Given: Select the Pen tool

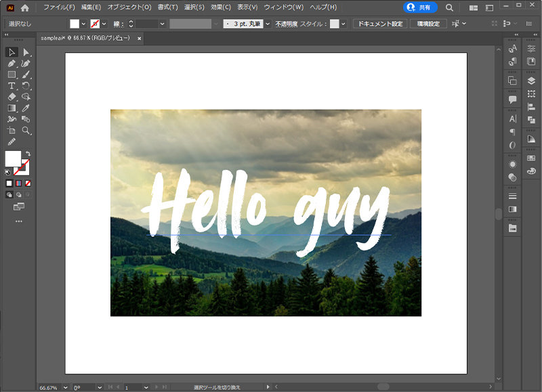Looking at the screenshot, I should [12, 64].
